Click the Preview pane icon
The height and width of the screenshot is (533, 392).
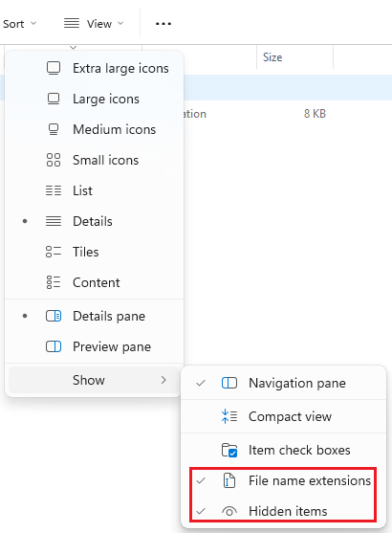click(x=54, y=346)
